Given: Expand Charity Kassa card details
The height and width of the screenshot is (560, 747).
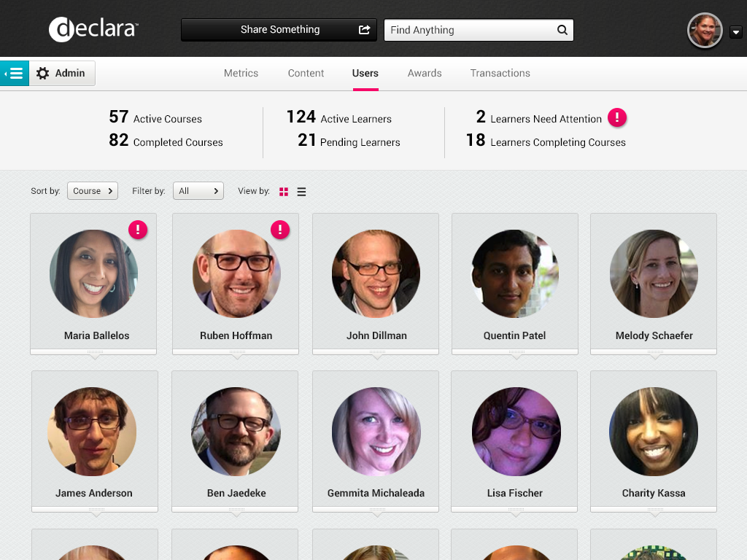Looking at the screenshot, I should coord(654,511).
